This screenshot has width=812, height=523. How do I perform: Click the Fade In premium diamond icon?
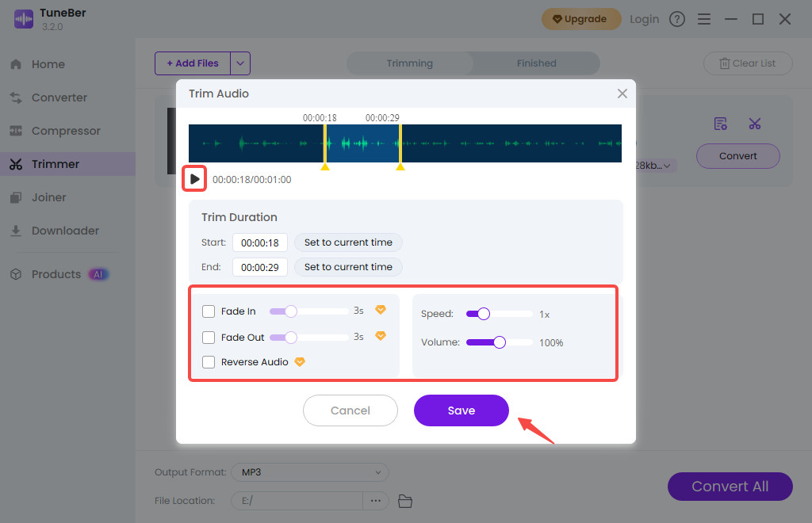(x=381, y=311)
